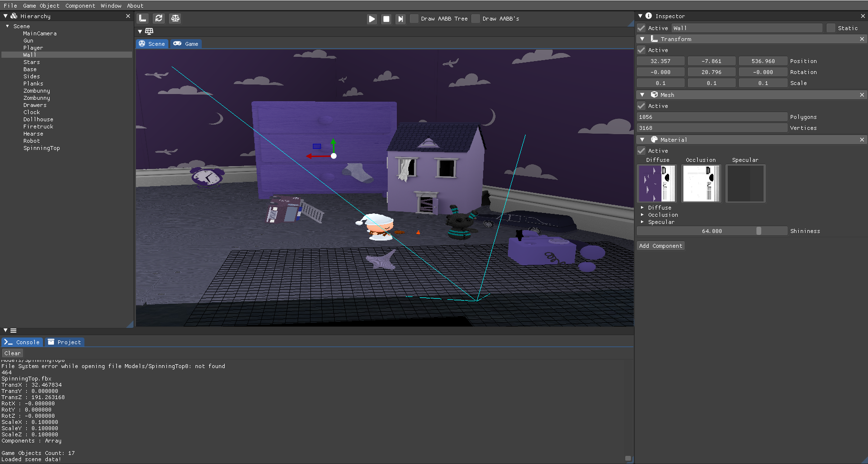Click the green Y-axis gizmo arrow

point(333,145)
